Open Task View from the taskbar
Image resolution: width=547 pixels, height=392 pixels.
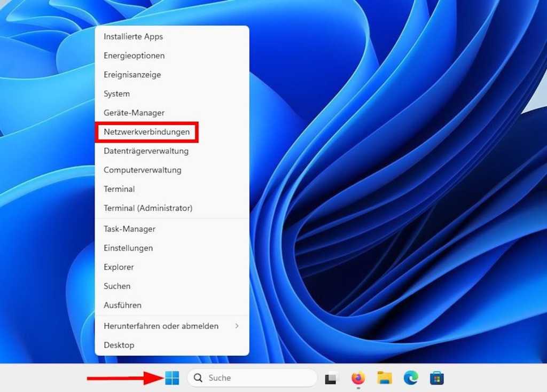click(332, 378)
